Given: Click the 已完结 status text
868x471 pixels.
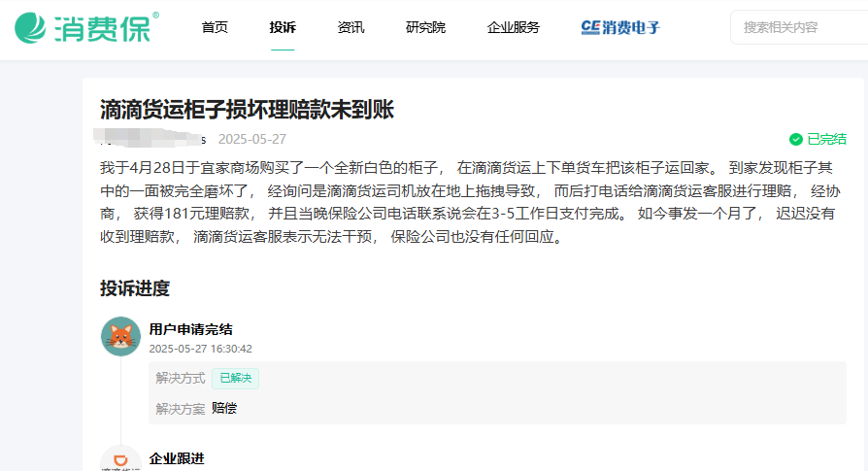Looking at the screenshot, I should coord(826,140).
